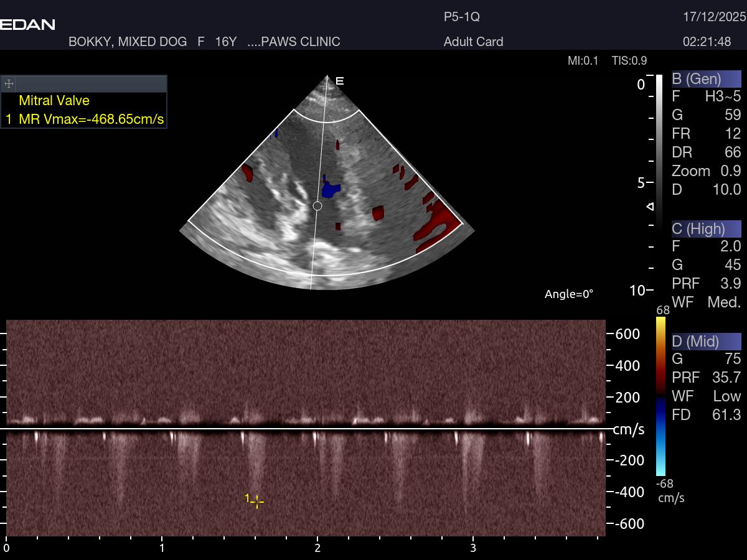This screenshot has height=560, width=747.
Task: Click the move handle on measurement results box
Action: point(9,83)
